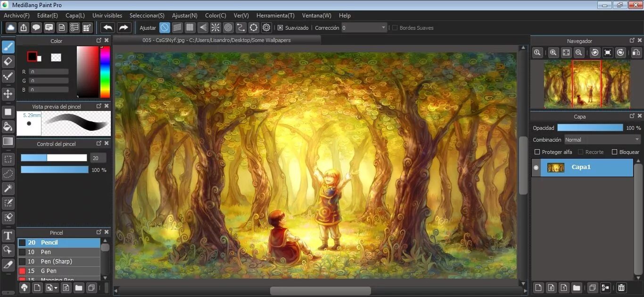Toggle the Suavizado checkbox
The image size is (644, 297).
[x=280, y=28]
